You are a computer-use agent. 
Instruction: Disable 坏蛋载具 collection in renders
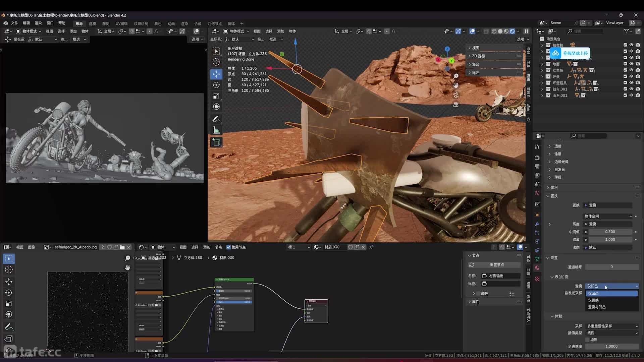pos(638,83)
